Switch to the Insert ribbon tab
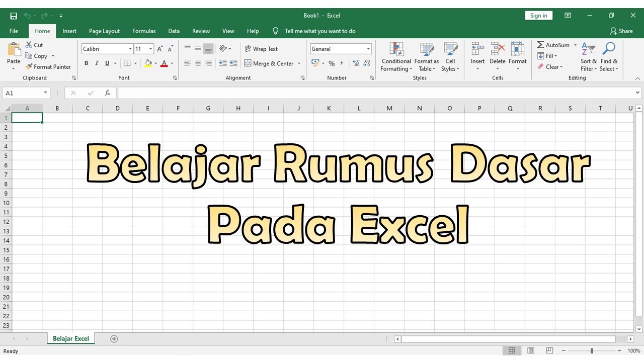Viewport: 644px width, 362px height. click(69, 31)
